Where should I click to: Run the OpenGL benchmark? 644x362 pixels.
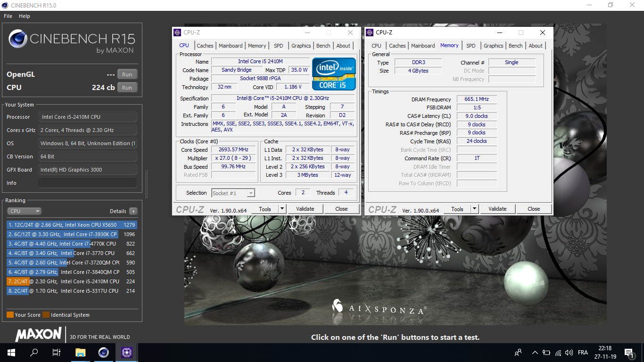[x=127, y=74]
